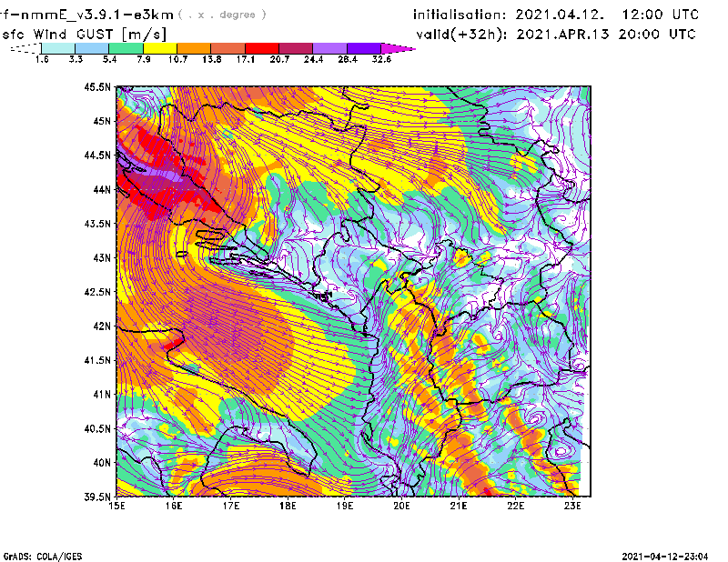Select the green 5.4–7.9 legend swatch

coord(126,48)
